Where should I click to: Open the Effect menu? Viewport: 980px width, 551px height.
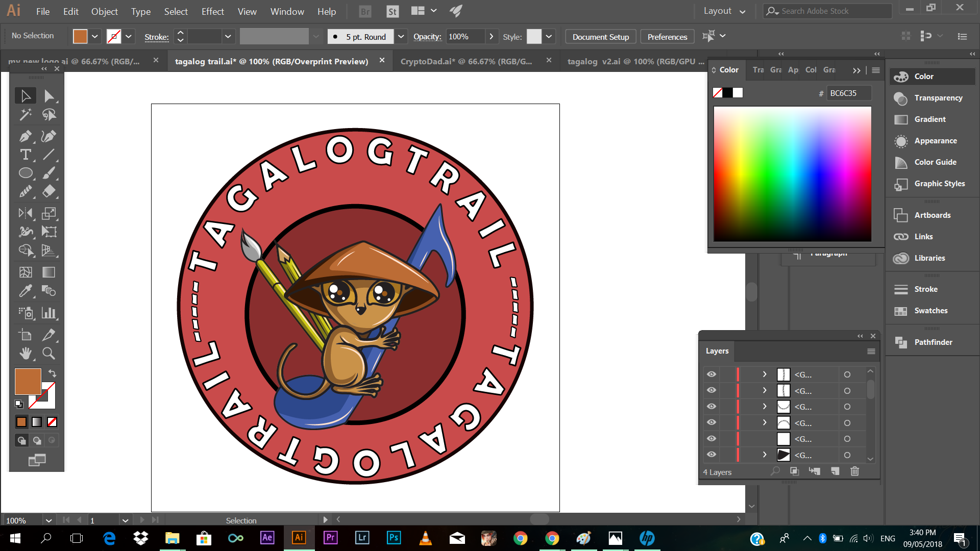pos(213,11)
